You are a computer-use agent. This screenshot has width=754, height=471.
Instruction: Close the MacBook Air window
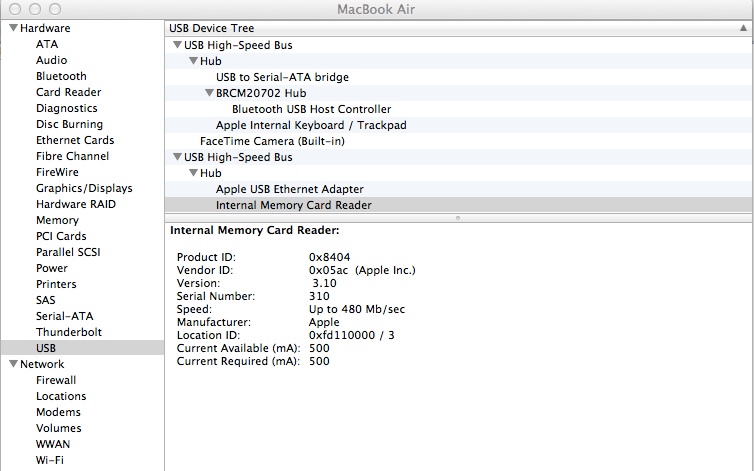(x=15, y=9)
